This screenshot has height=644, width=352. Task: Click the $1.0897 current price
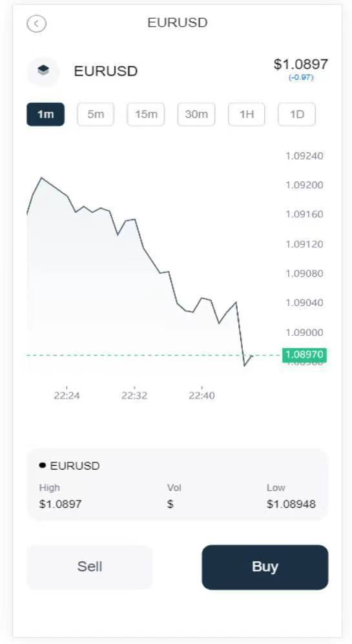click(x=301, y=64)
